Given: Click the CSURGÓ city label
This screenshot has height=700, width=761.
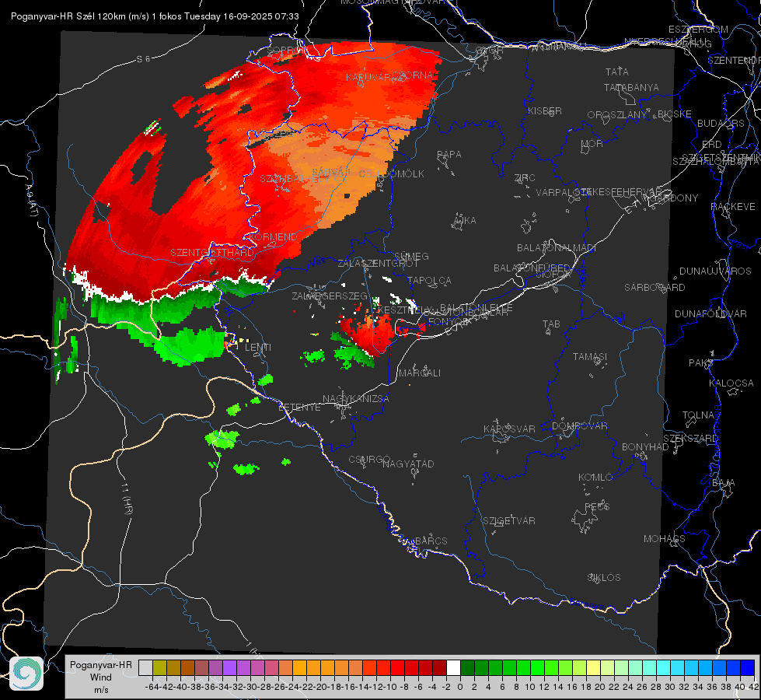Looking at the screenshot, I should (369, 460).
